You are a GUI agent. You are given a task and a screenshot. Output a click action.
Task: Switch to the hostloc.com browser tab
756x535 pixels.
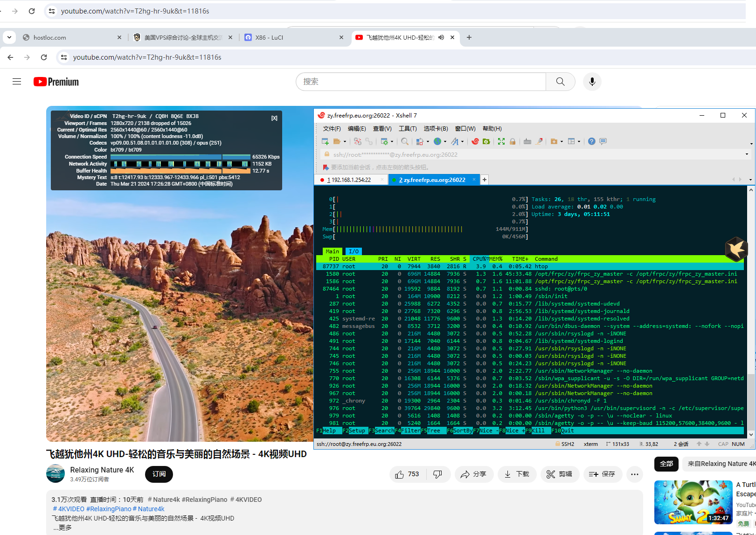[x=72, y=37]
